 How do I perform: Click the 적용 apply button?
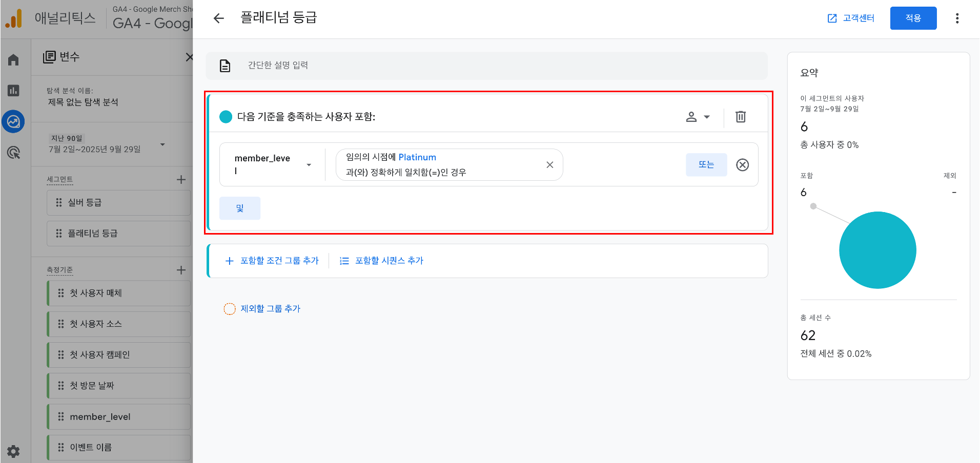pos(913,17)
